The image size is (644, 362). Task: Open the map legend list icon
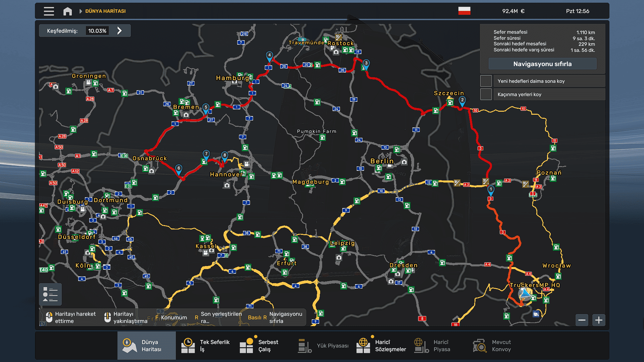[50, 294]
